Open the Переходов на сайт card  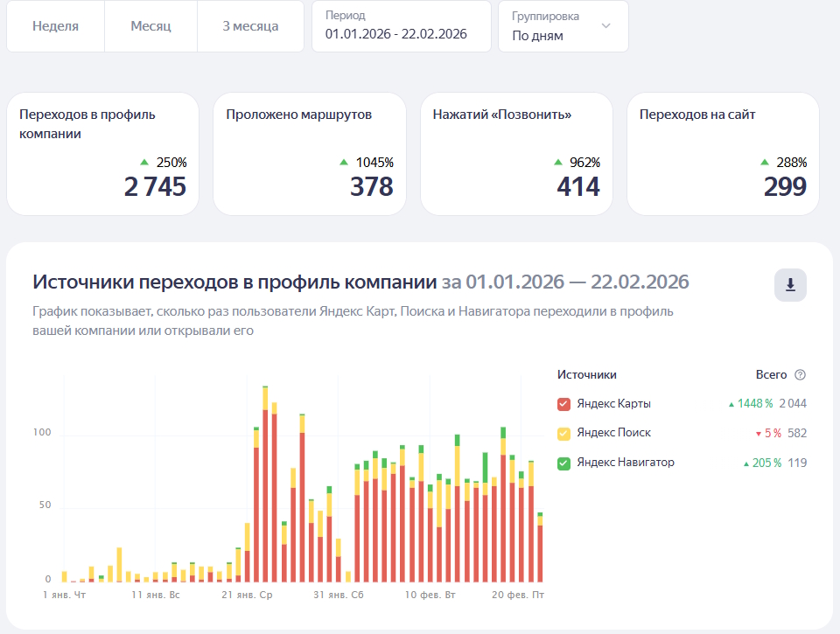click(x=724, y=154)
